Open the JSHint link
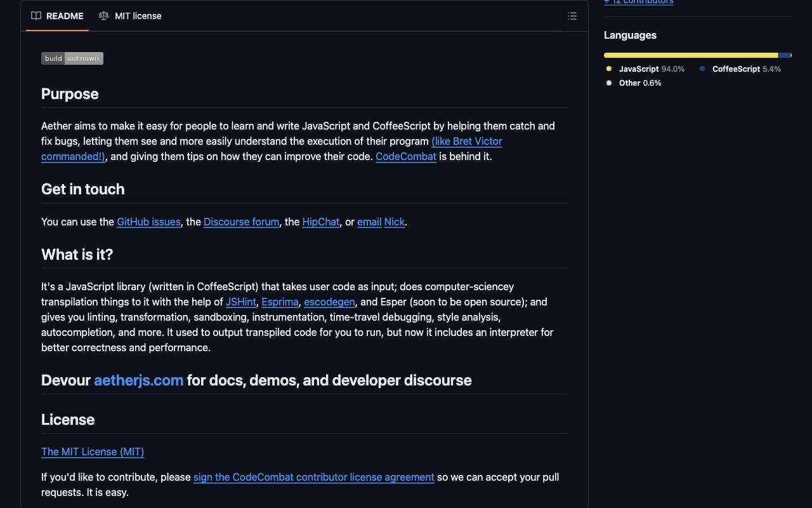 point(241,302)
